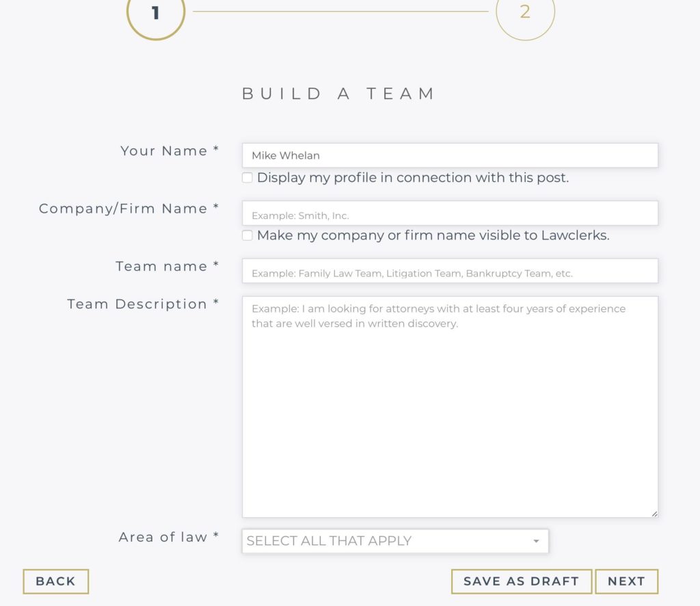This screenshot has height=606, width=700.
Task: Tick the firm name visible to Lawclerks checkbox
Action: pyautogui.click(x=247, y=235)
